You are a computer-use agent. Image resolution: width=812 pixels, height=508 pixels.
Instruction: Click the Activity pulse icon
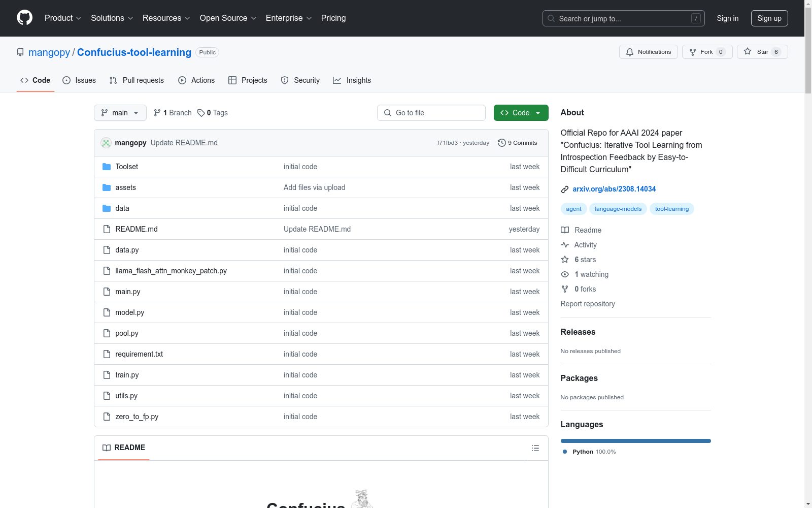[565, 245]
